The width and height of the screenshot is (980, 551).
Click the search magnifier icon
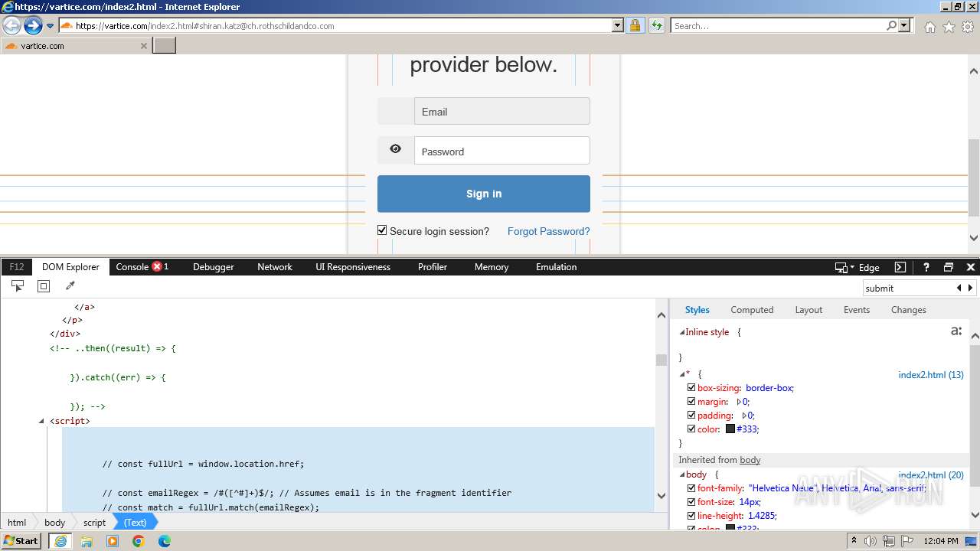click(891, 25)
